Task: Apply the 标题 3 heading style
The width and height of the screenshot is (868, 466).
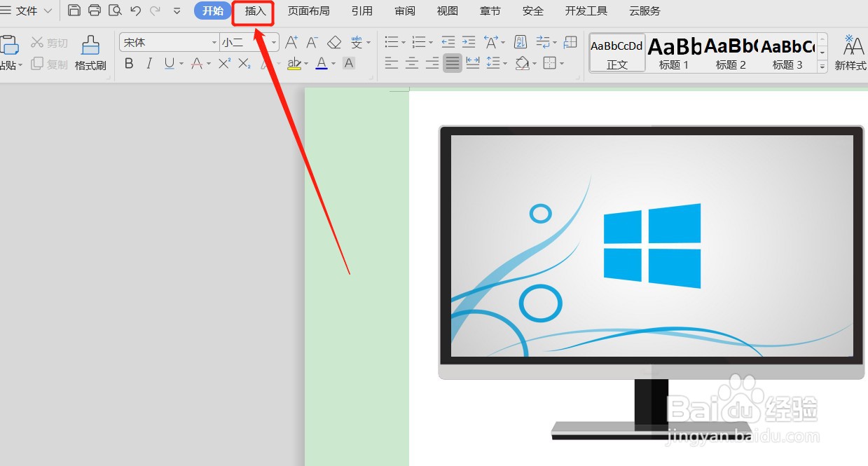Action: click(x=787, y=53)
